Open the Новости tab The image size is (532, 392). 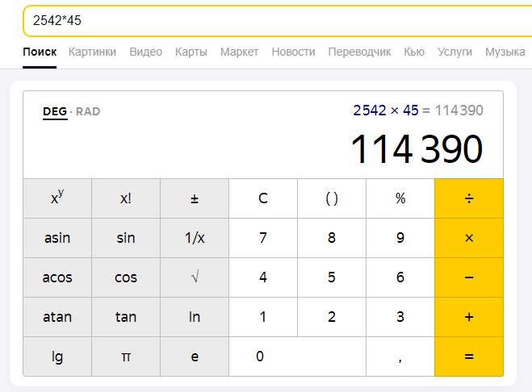tap(293, 52)
